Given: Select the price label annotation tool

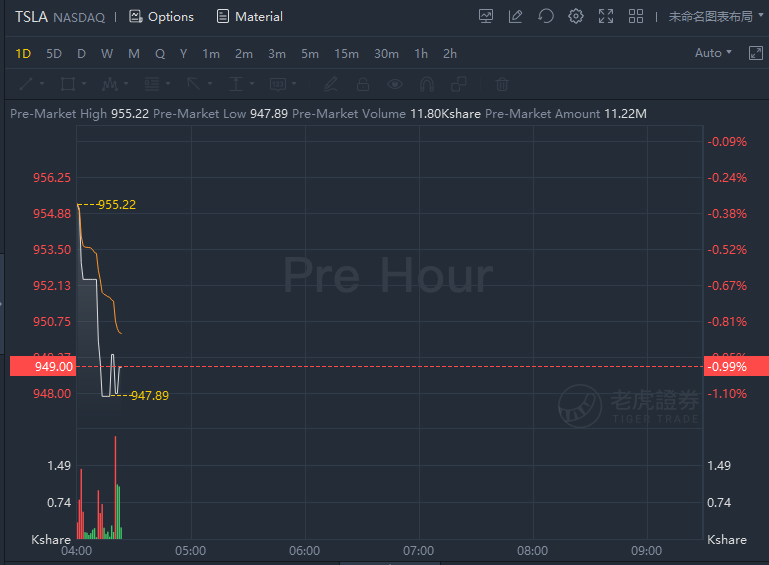Looking at the screenshot, I should click(278, 84).
